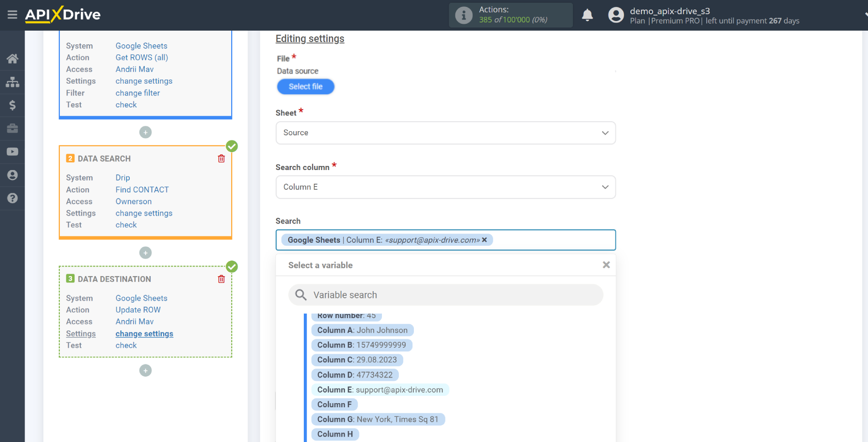This screenshot has width=868, height=442.
Task: Open the briefcase sidebar icon
Action: pos(12,128)
